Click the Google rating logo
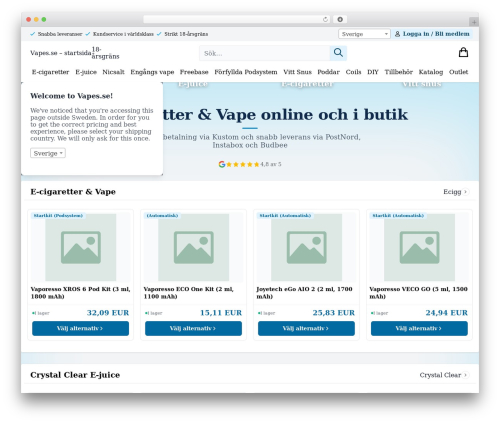 [x=222, y=164]
